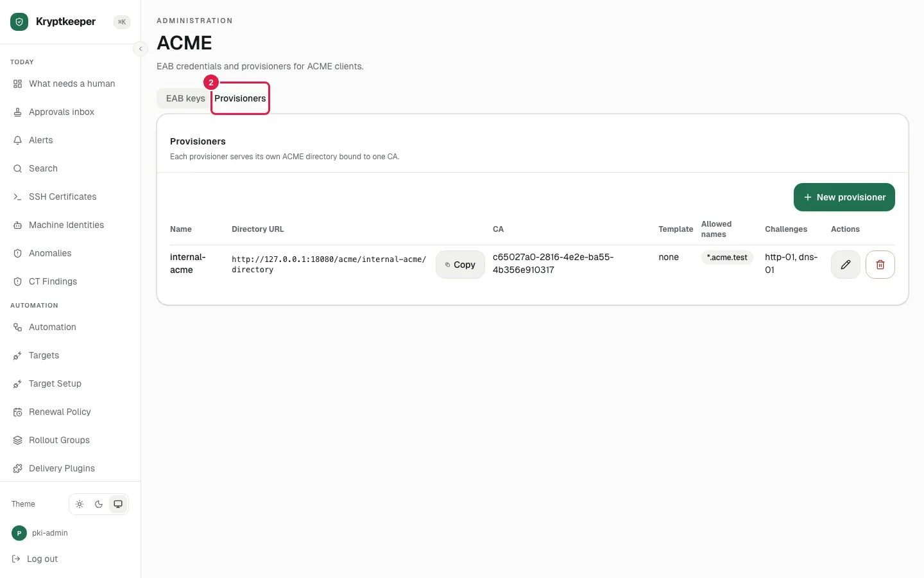
Task: Click the New provisioner button
Action: 844,197
